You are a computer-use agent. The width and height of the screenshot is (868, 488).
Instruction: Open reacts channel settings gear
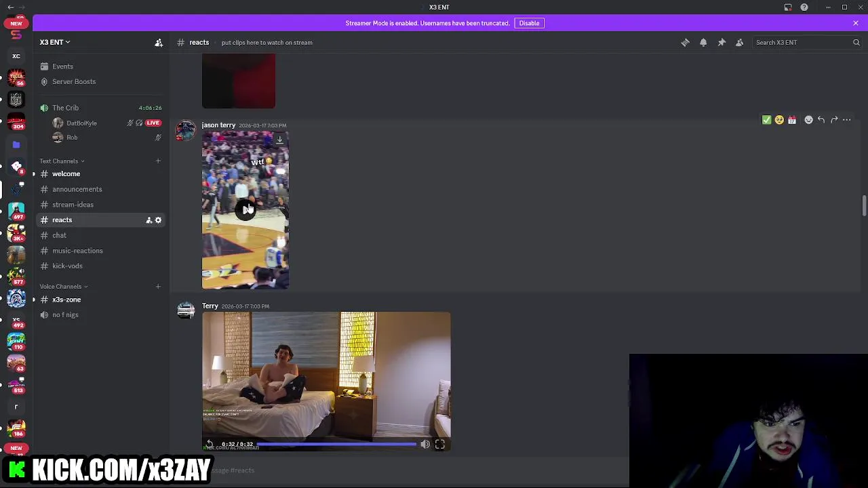tap(159, 220)
